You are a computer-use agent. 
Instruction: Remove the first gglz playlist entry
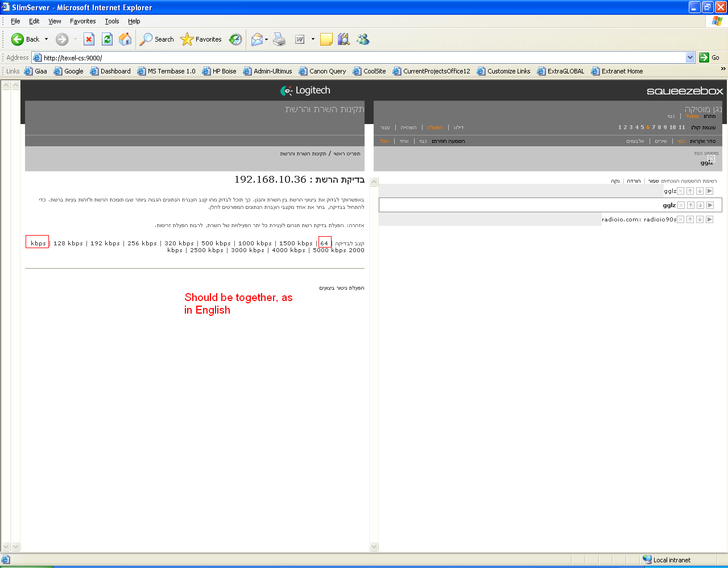pos(680,191)
